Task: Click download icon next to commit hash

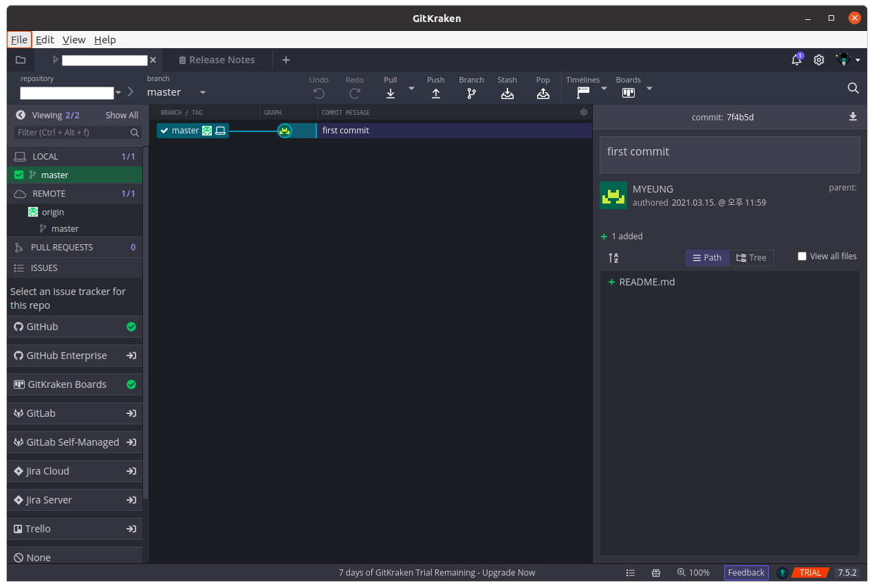Action: click(x=853, y=117)
